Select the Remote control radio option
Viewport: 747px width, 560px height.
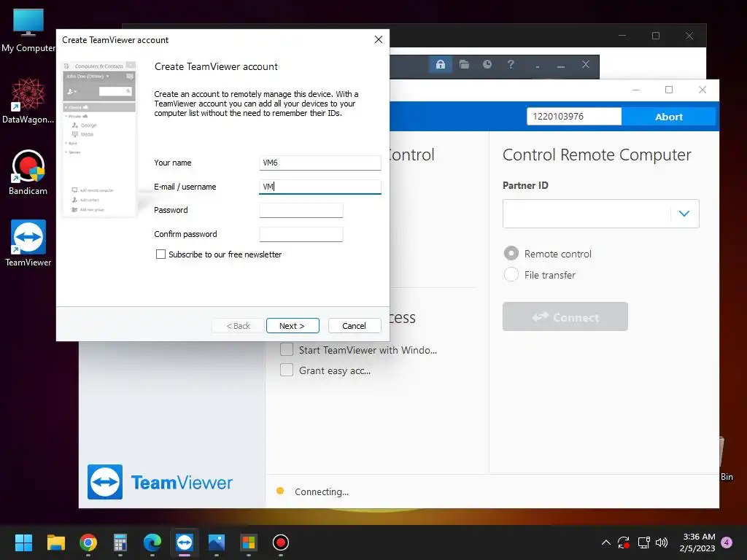pos(511,253)
